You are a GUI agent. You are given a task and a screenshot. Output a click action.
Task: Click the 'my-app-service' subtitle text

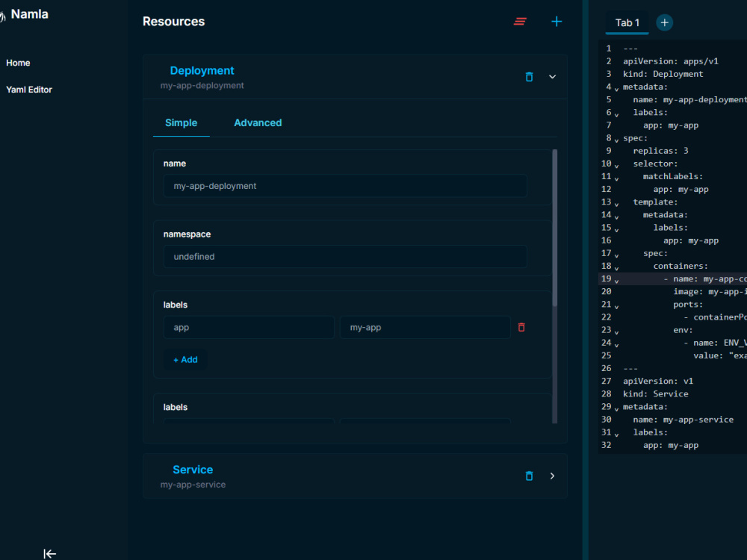193,485
